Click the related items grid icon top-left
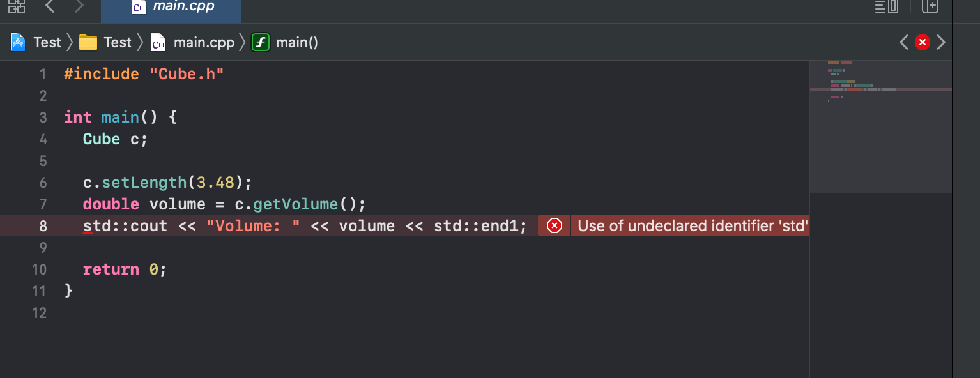The height and width of the screenshot is (378, 980). pyautogui.click(x=16, y=7)
